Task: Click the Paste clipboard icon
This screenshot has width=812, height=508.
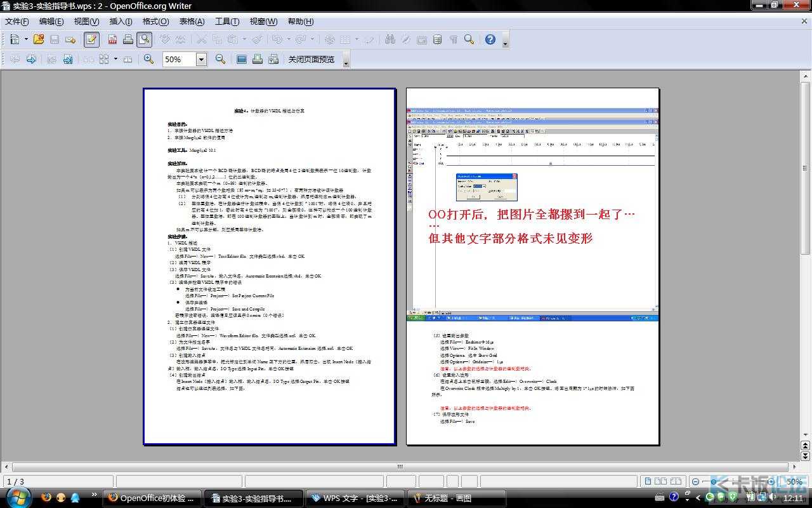Action: pyautogui.click(x=233, y=39)
